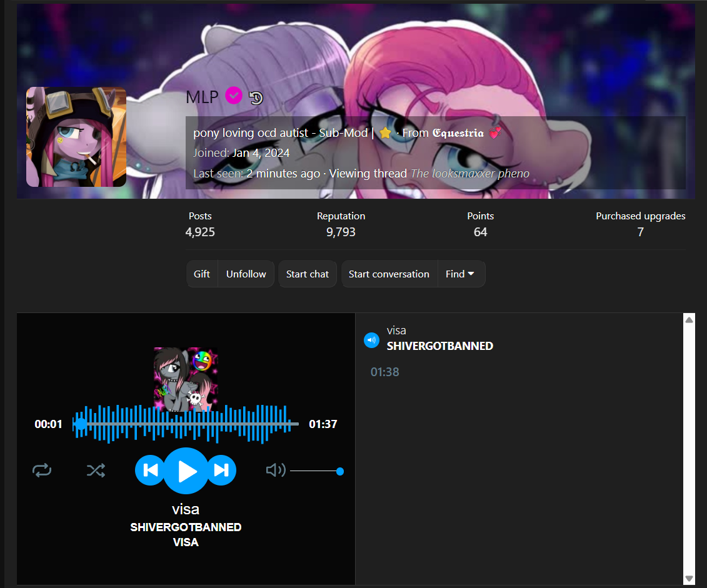Click the elapsed time 00:01 label
This screenshot has width=707, height=588.
48,424
